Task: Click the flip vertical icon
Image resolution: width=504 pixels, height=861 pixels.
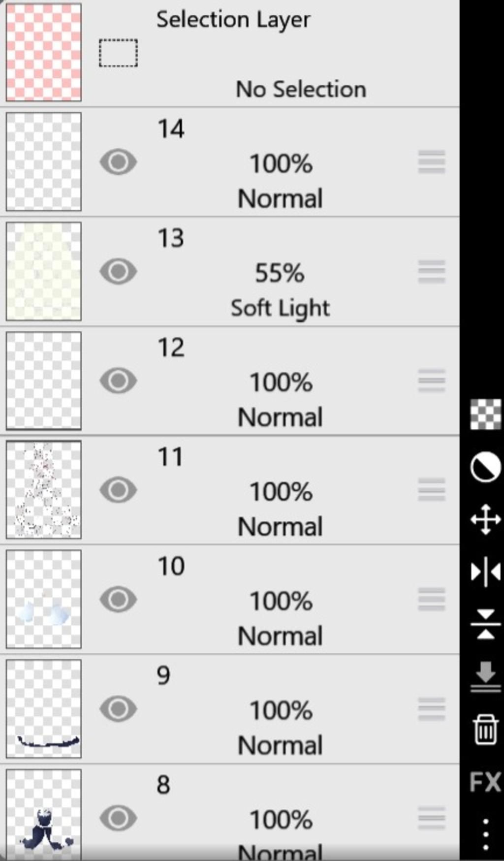Action: pyautogui.click(x=485, y=624)
